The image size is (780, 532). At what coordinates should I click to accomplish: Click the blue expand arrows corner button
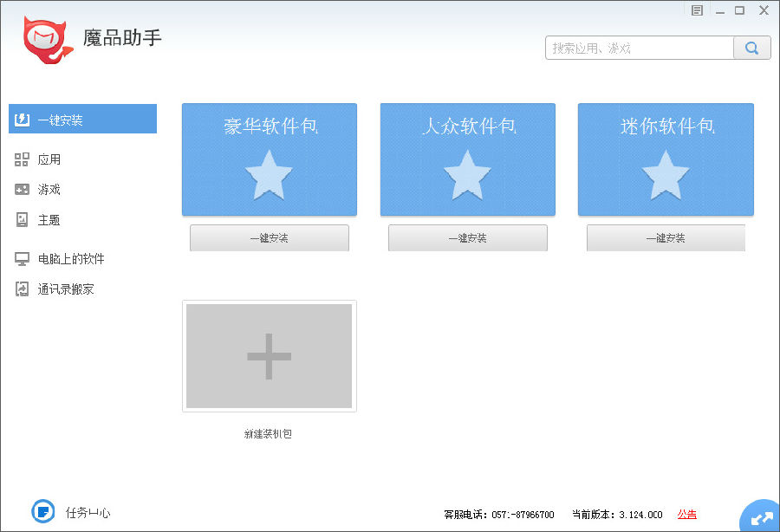(761, 517)
